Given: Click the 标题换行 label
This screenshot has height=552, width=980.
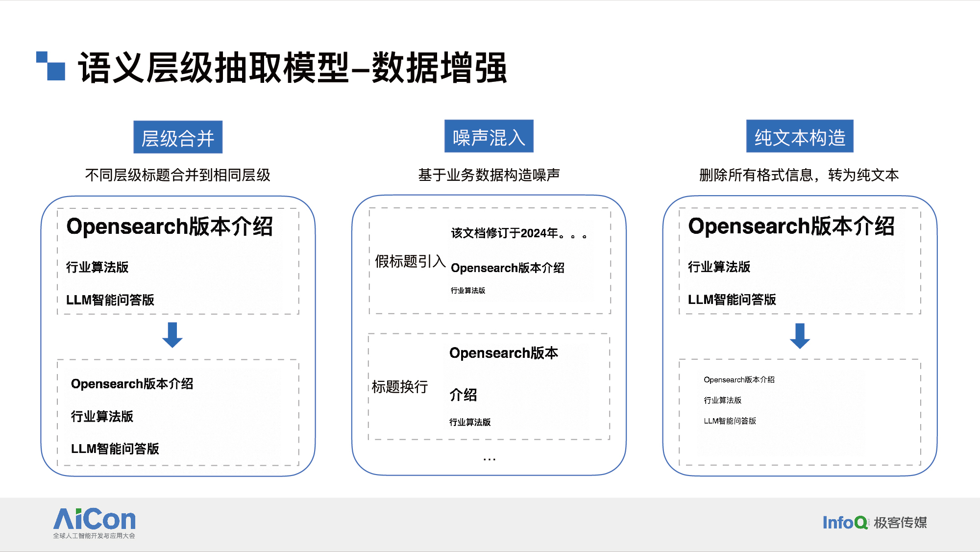Looking at the screenshot, I should [x=400, y=386].
